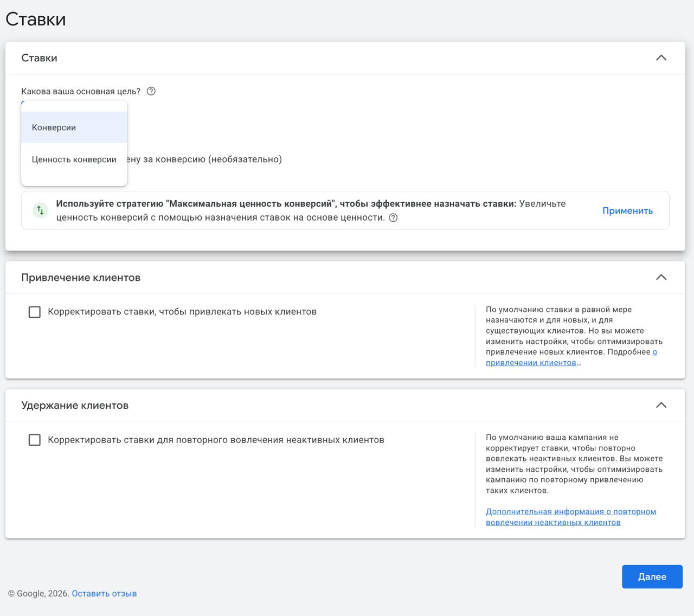The width and height of the screenshot is (694, 616).
Task: Click the Оставить отзыв link
Action: 104,593
